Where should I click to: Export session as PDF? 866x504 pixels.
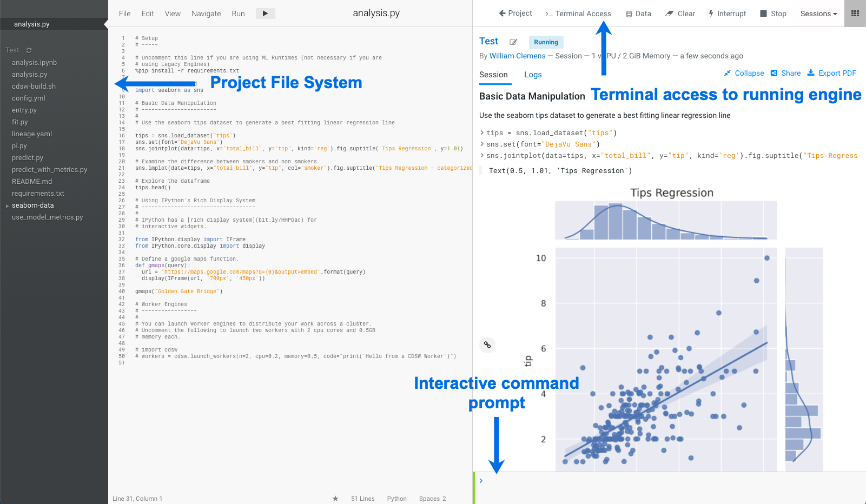tap(831, 73)
